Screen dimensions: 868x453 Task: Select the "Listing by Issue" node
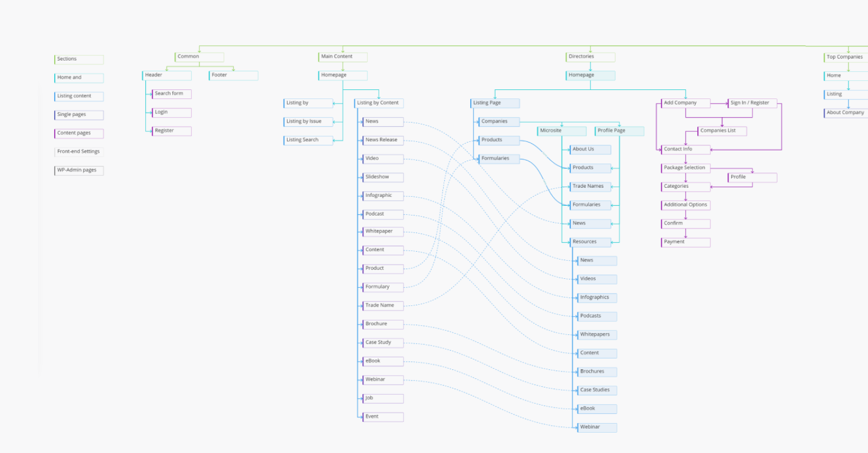309,122
